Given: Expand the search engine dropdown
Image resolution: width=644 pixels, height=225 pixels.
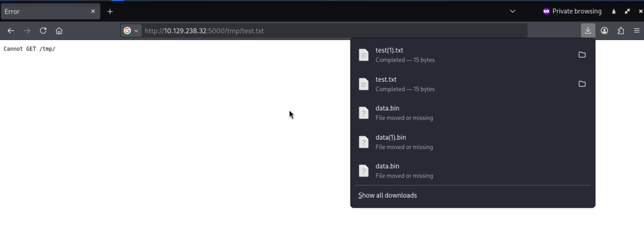Looking at the screenshot, I should point(131,31).
